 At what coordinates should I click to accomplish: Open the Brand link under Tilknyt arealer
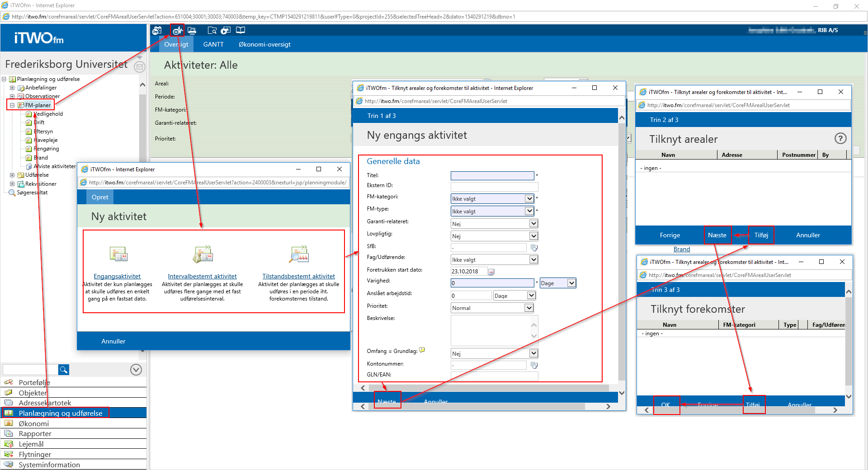[x=682, y=249]
